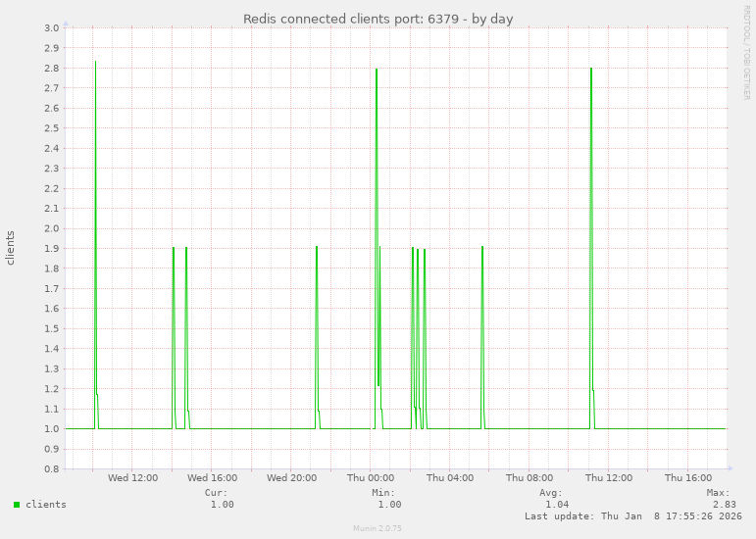
Task: Click the 'Munin 2.0.75' footer text
Action: tap(378, 528)
